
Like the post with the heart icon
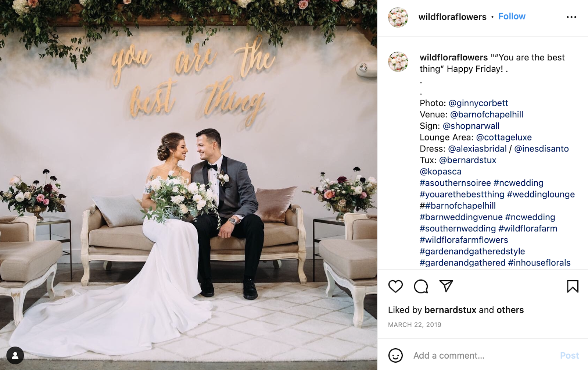click(395, 286)
